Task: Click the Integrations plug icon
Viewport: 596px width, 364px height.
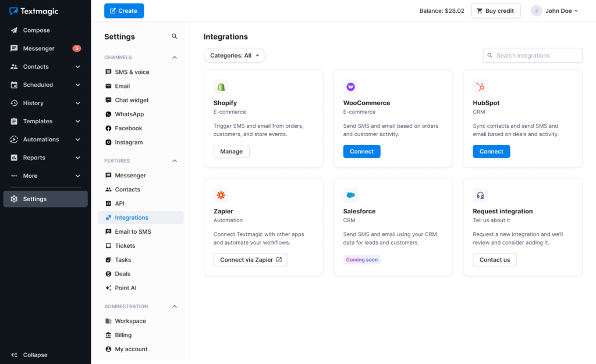Action: tap(108, 217)
